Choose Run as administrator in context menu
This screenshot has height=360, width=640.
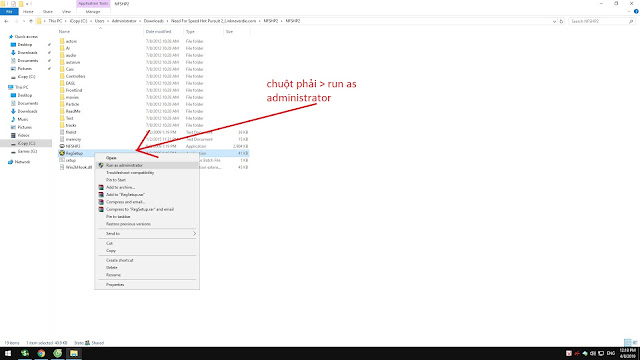tap(147, 165)
